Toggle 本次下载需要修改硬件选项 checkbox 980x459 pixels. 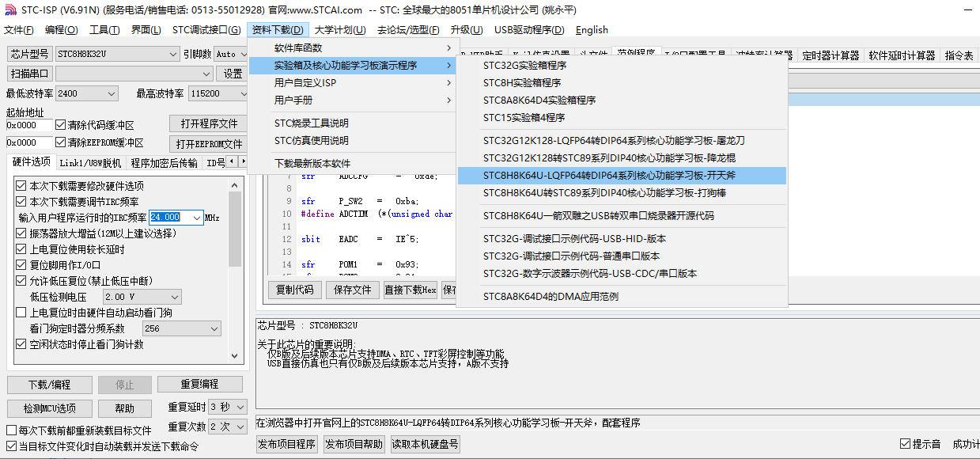21,186
